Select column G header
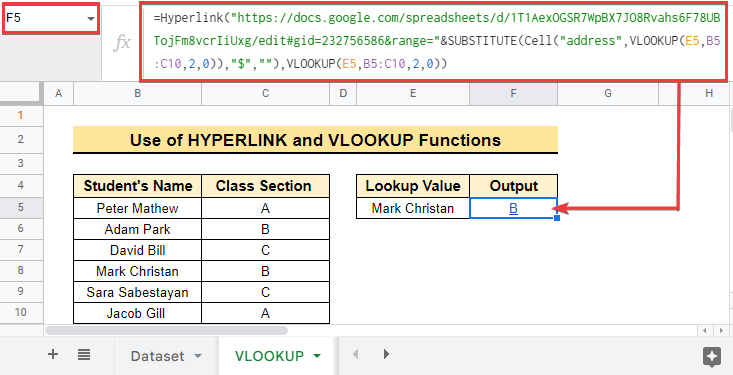 coord(608,94)
